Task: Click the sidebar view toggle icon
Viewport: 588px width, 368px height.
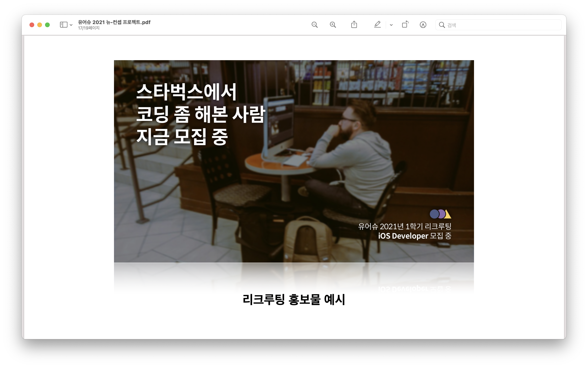Action: 63,25
